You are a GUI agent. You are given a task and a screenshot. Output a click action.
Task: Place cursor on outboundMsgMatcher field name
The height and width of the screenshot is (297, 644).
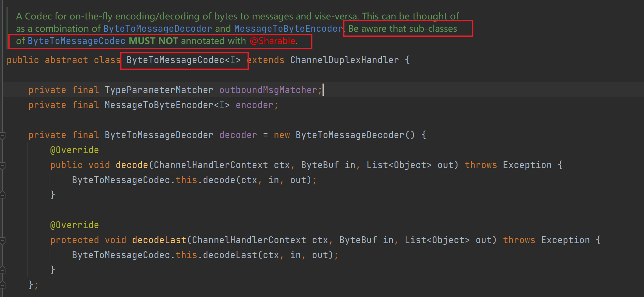click(268, 90)
